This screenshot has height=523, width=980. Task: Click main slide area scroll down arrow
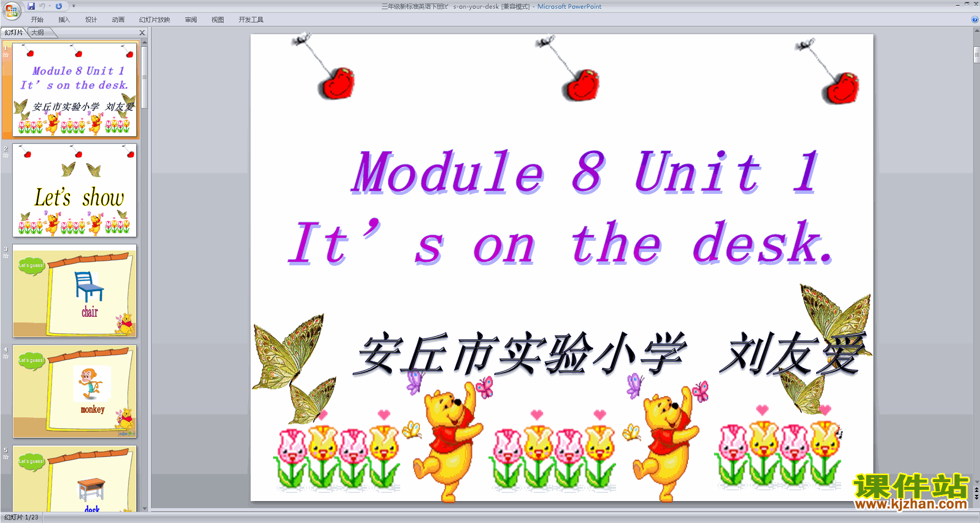point(976,482)
